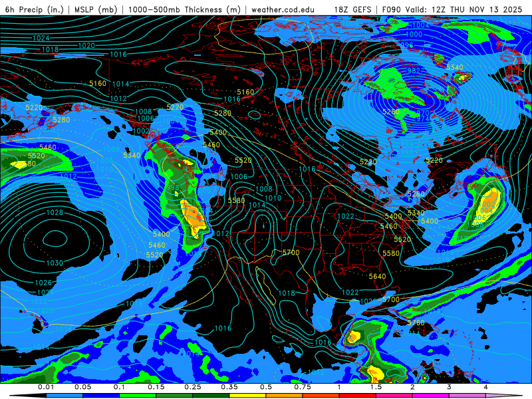Select the orange 0.5–0.75 legend swatch
This screenshot has width=532, height=399.
285,396
